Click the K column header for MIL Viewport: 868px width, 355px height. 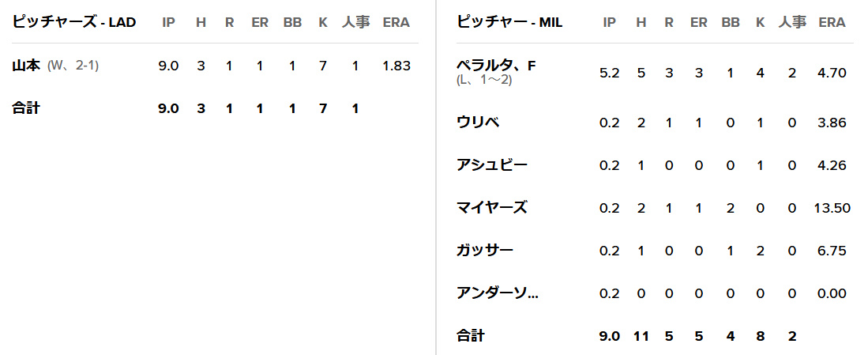click(x=760, y=22)
